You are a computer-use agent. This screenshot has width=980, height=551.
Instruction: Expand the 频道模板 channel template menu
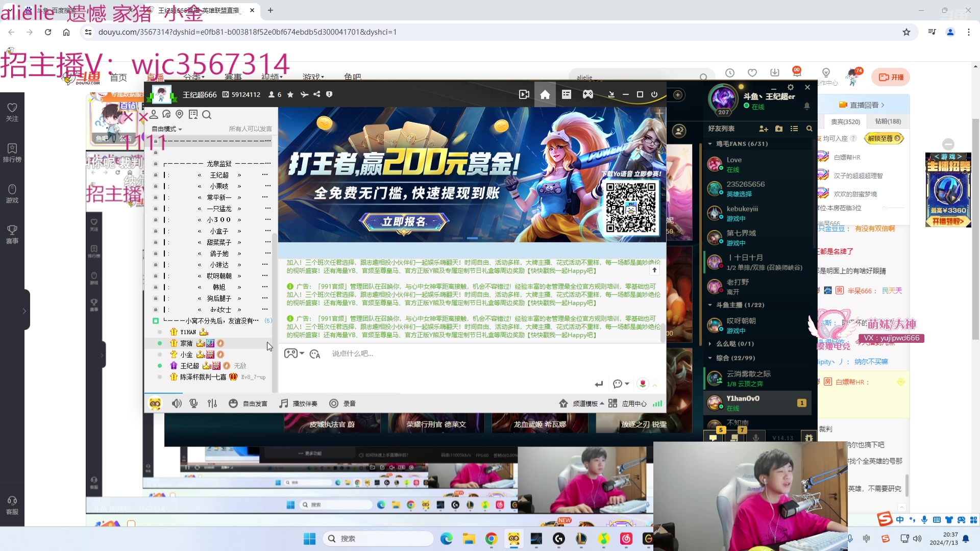click(x=581, y=404)
